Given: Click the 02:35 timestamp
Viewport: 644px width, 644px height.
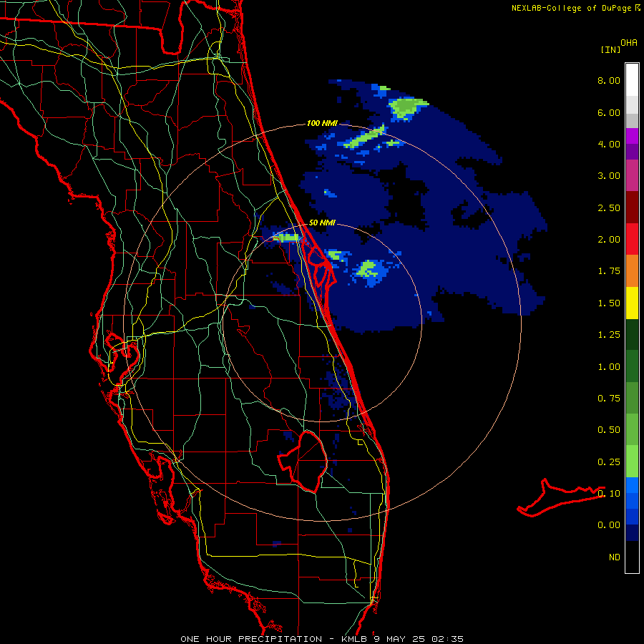Looking at the screenshot, I should 448,639.
